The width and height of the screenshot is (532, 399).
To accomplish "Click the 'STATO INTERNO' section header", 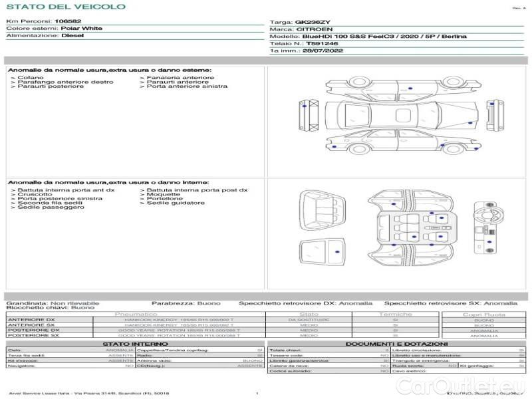I will (135, 344).
